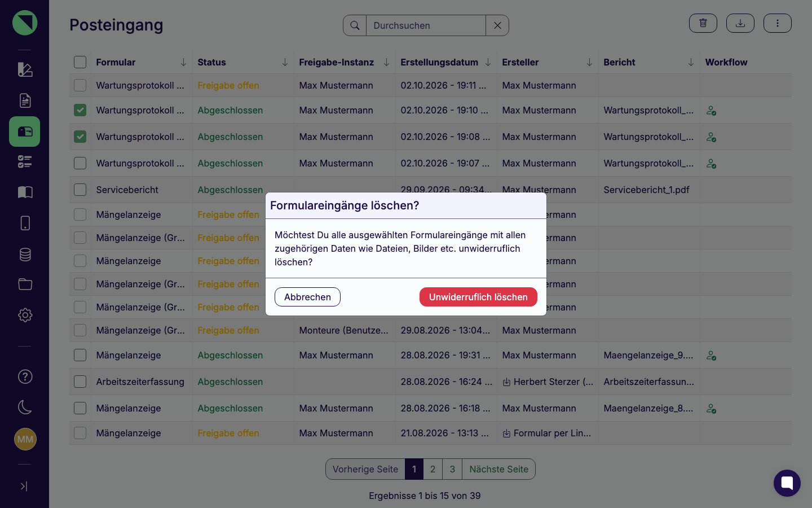
Task: Select the highlighted inbox icon in sidebar
Action: [25, 132]
